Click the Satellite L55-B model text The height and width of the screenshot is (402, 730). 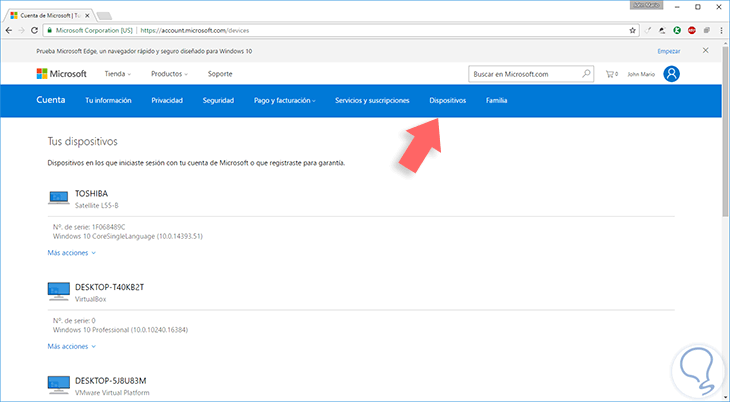tap(97, 205)
